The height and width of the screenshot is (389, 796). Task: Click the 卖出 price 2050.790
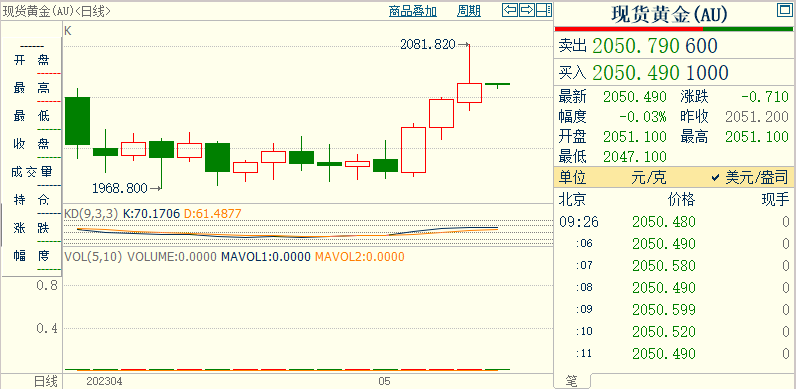pos(636,46)
